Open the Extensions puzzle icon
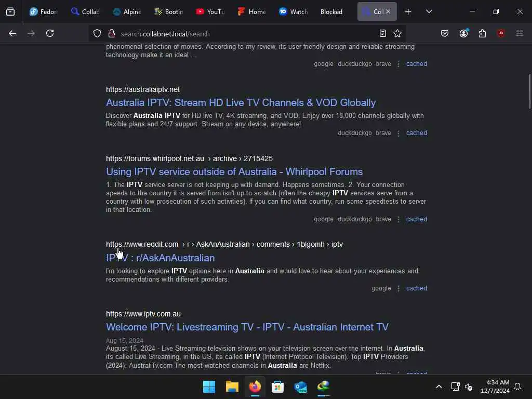Image resolution: width=532 pixels, height=399 pixels. 482,33
